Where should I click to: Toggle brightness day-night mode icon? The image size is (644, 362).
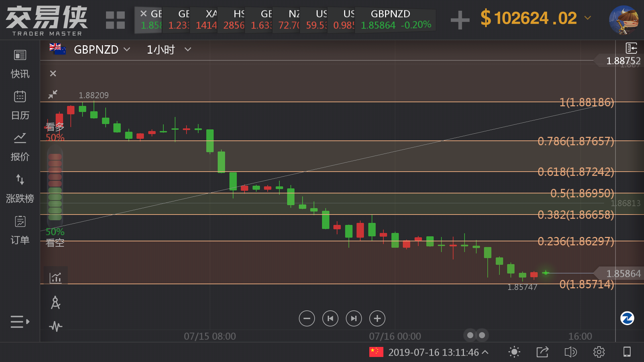point(514,352)
